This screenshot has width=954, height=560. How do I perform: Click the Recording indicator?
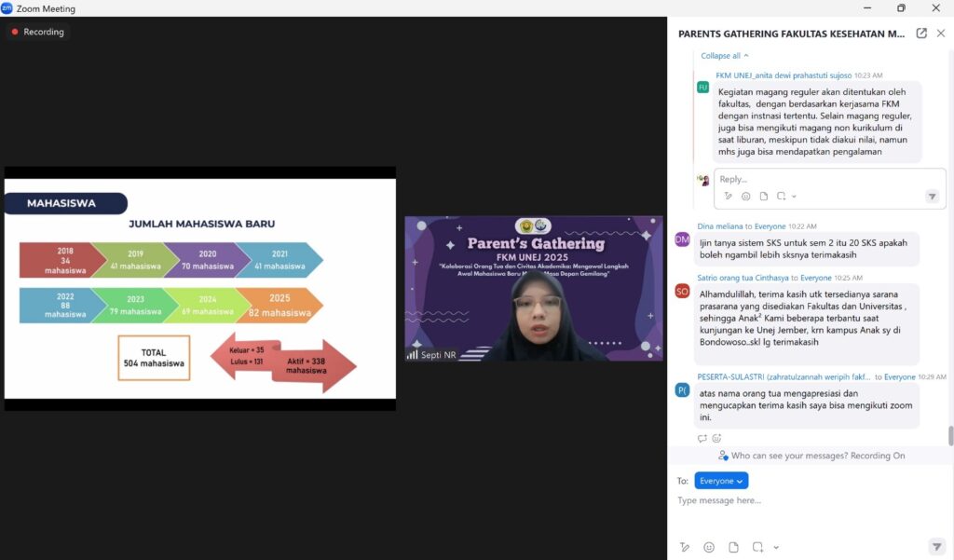pyautogui.click(x=38, y=32)
